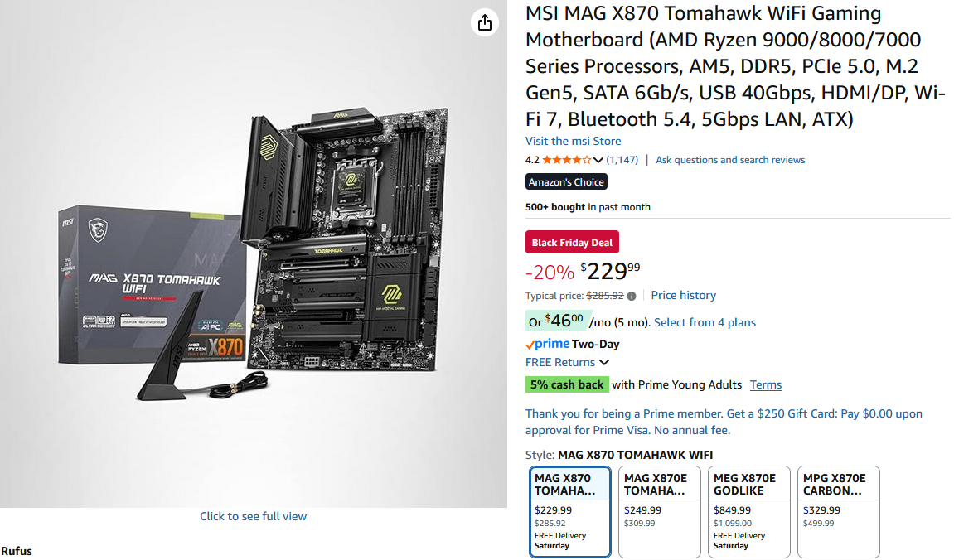Screen dimensions: 954x560
Task: Click the 5% cash back badge
Action: click(566, 384)
